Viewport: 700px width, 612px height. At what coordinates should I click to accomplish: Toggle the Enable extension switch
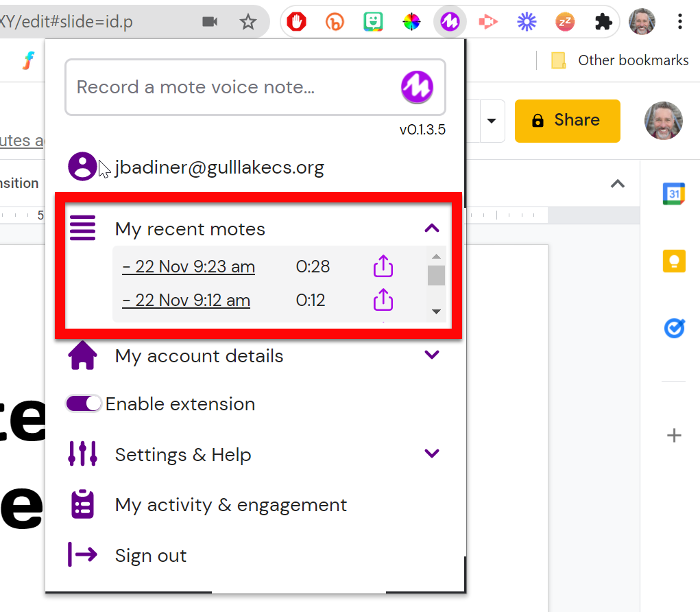pyautogui.click(x=84, y=403)
